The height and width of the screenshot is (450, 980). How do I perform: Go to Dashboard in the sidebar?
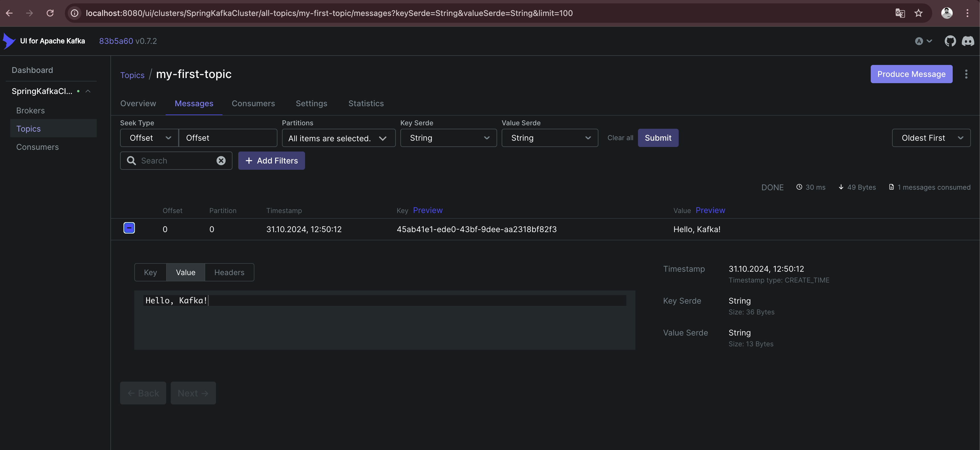[x=32, y=70]
